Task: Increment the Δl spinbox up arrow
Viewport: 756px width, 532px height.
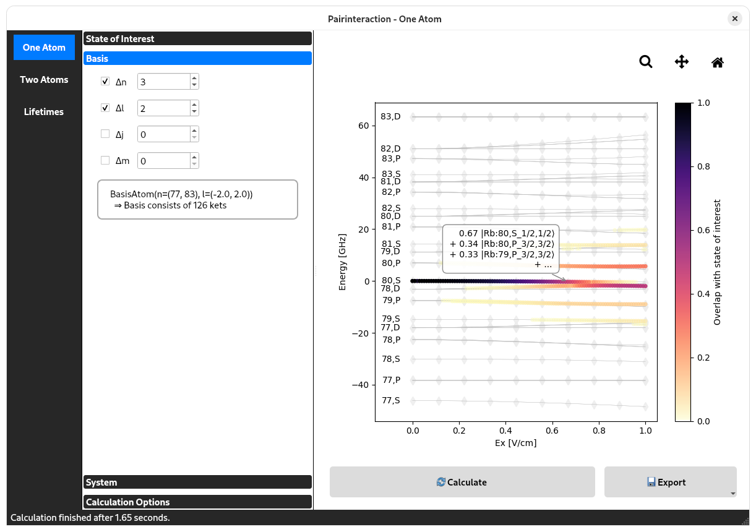Action: click(194, 105)
